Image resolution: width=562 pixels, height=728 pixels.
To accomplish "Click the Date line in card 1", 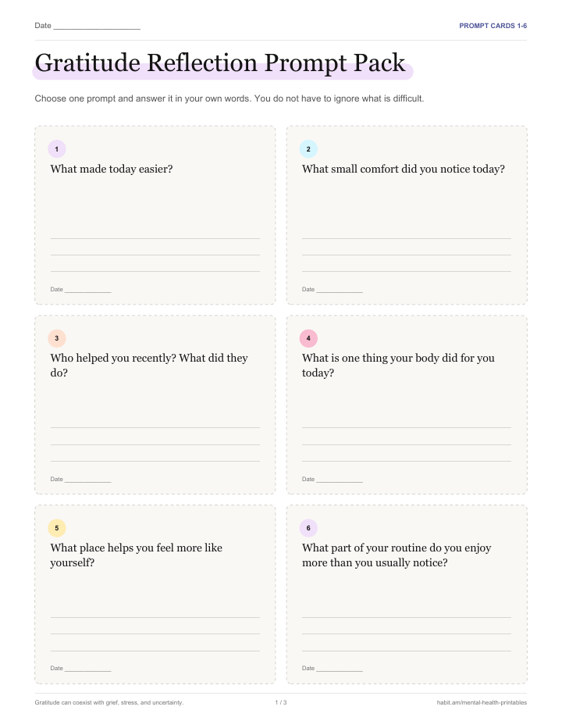I will click(87, 290).
